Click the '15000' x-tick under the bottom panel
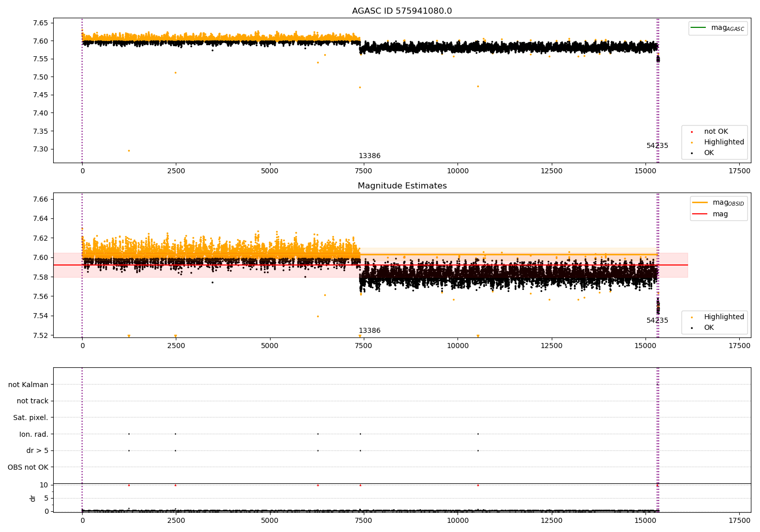 tap(645, 521)
